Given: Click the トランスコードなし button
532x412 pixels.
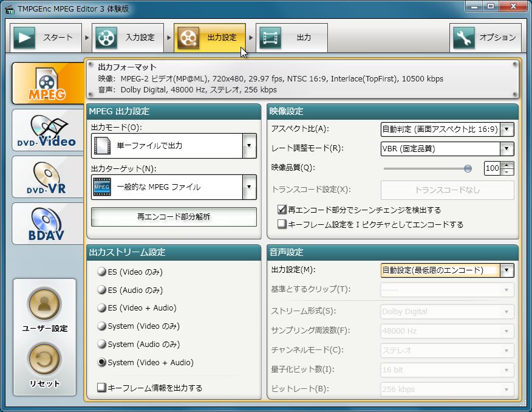Looking at the screenshot, I should pyautogui.click(x=448, y=190).
